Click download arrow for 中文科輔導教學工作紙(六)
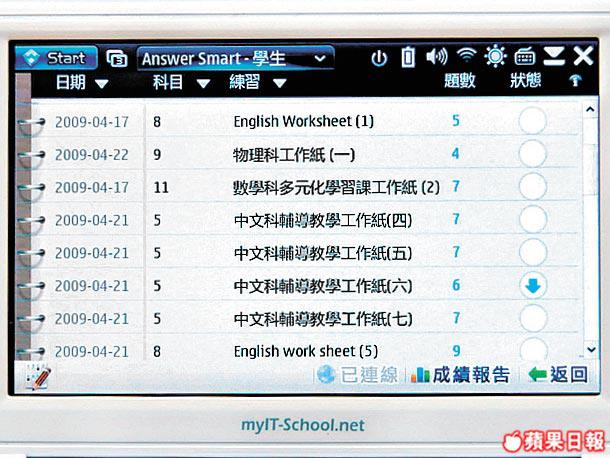The image size is (610, 458). [533, 285]
